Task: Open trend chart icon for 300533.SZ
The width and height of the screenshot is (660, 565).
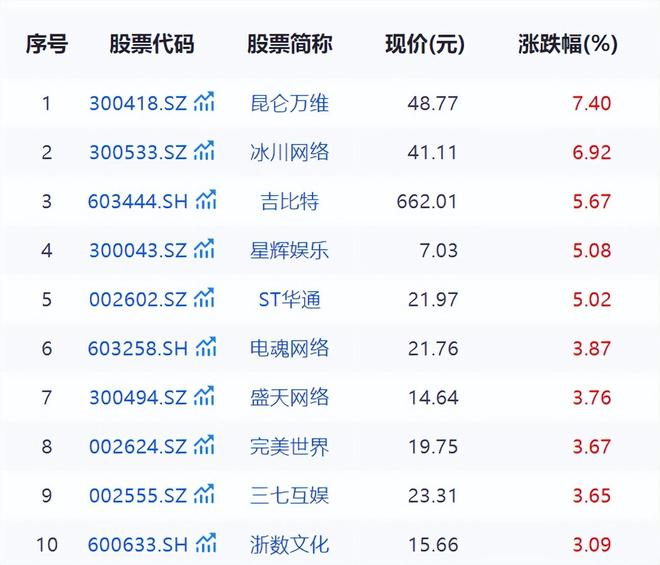Action: coord(205,151)
